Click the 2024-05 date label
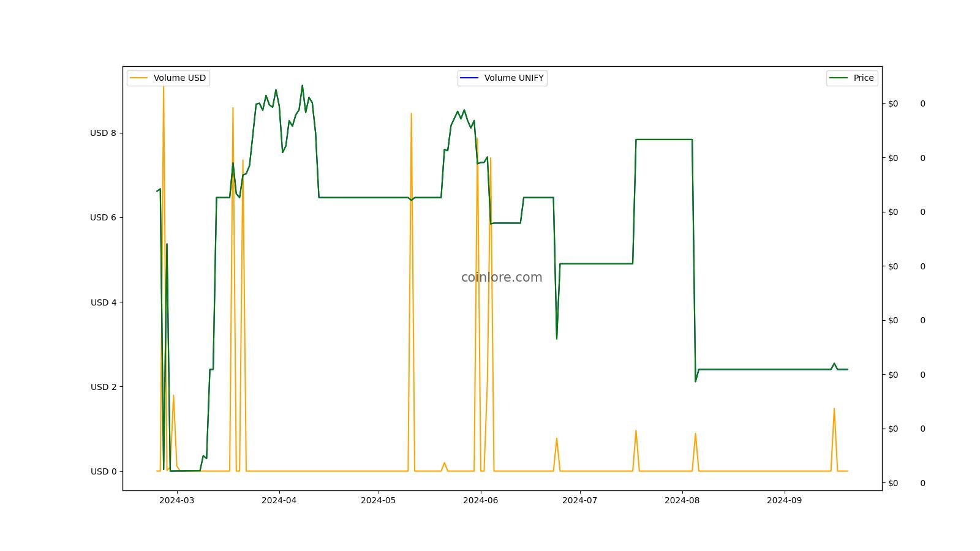The width and height of the screenshot is (980, 551). (x=378, y=500)
